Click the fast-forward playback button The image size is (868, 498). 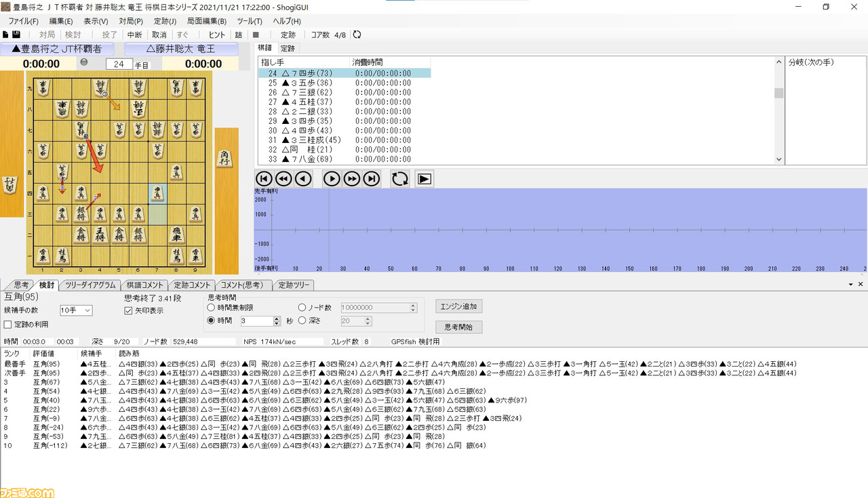pyautogui.click(x=351, y=179)
